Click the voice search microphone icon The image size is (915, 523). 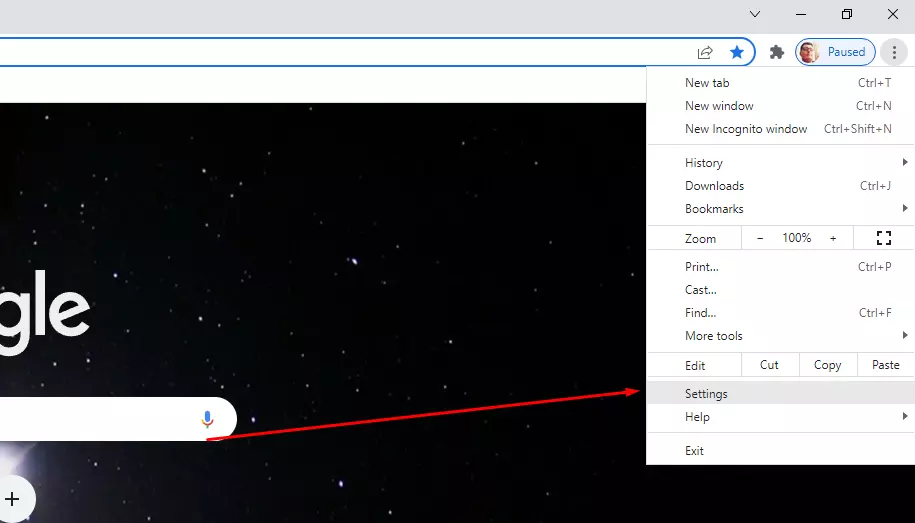207,419
